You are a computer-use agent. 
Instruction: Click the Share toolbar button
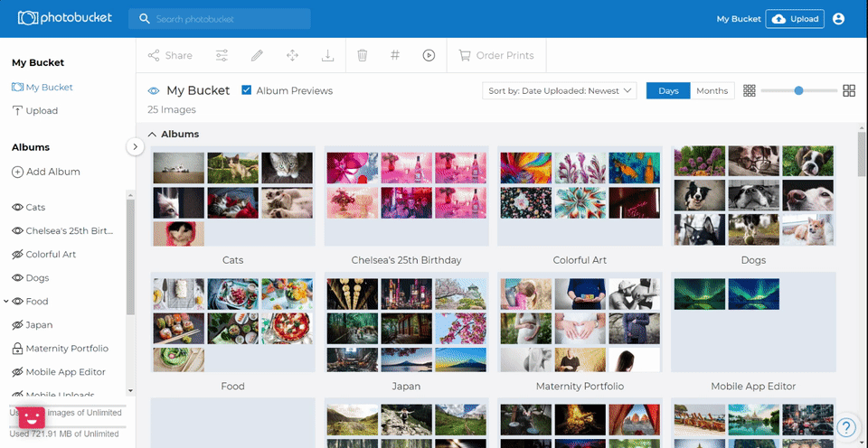170,55
